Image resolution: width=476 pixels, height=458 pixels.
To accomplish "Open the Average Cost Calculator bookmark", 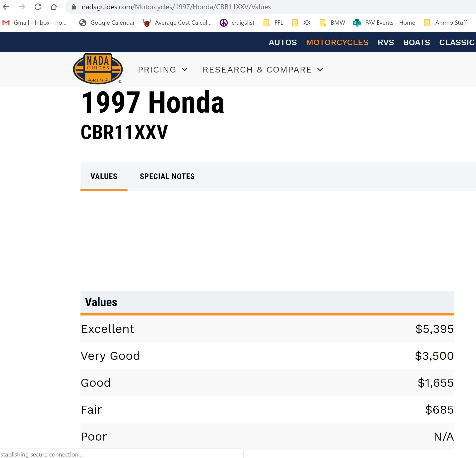I will point(177,23).
